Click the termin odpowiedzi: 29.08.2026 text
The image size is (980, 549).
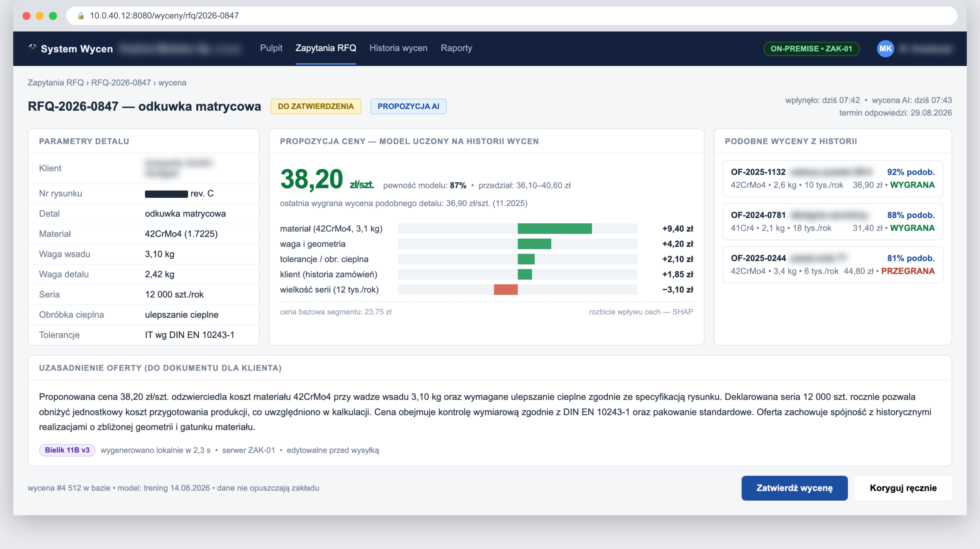[895, 113]
